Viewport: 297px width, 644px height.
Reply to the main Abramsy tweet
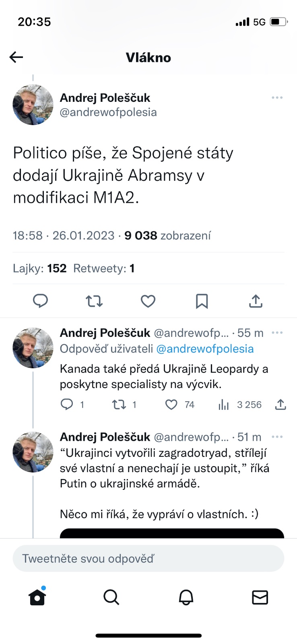coord(40,301)
